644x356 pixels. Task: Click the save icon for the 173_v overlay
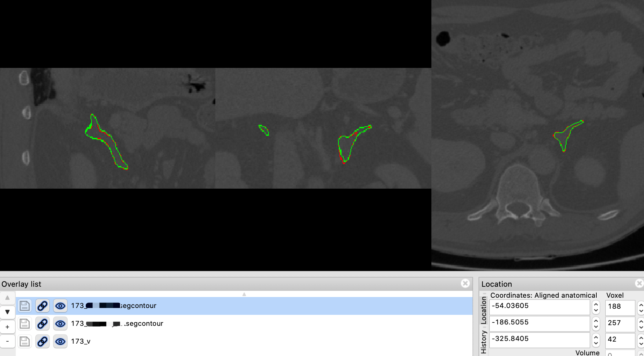click(25, 341)
